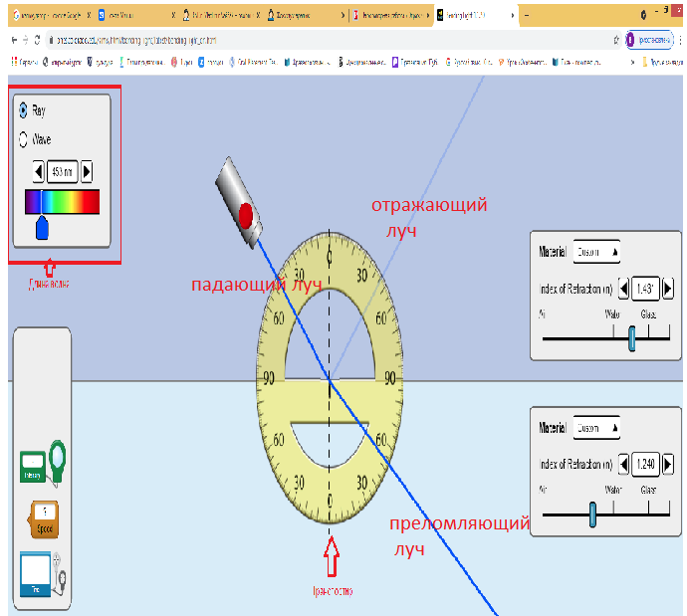Close the Google search tab
Image resolution: width=687 pixels, height=616 pixels.
pos(89,15)
